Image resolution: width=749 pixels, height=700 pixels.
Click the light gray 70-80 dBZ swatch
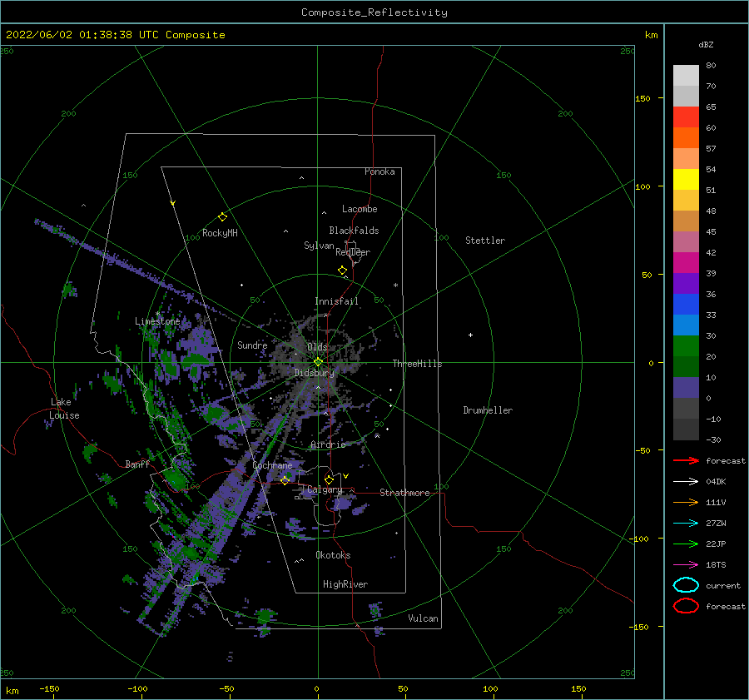pos(686,76)
